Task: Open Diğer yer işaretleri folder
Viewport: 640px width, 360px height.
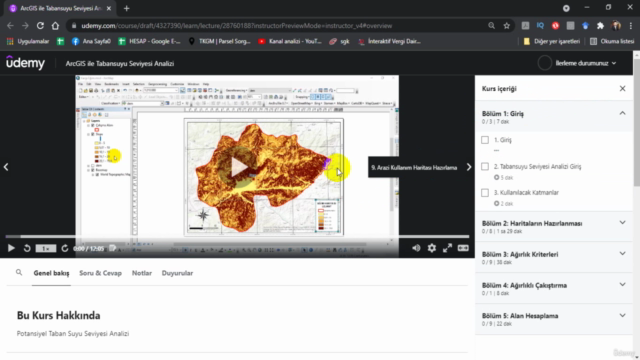Action: [x=552, y=41]
